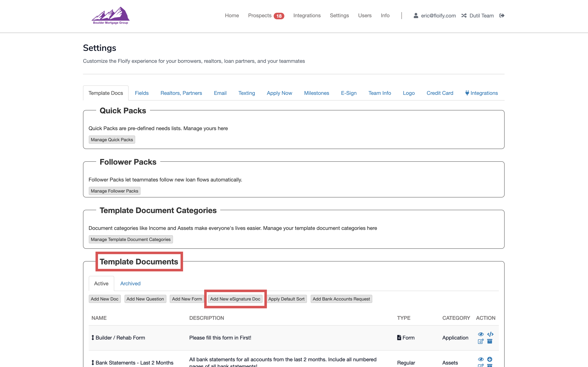This screenshot has width=588, height=367.
Task: Click Add New eSignature Doc button
Action: [235, 299]
